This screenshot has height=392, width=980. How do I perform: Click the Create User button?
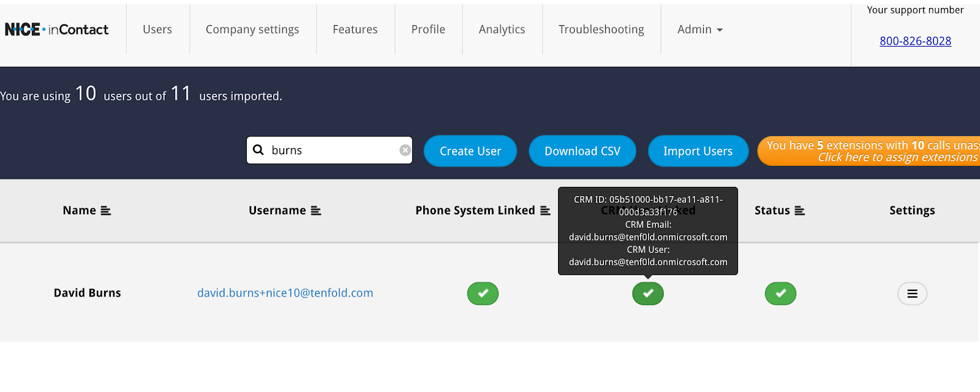(470, 151)
